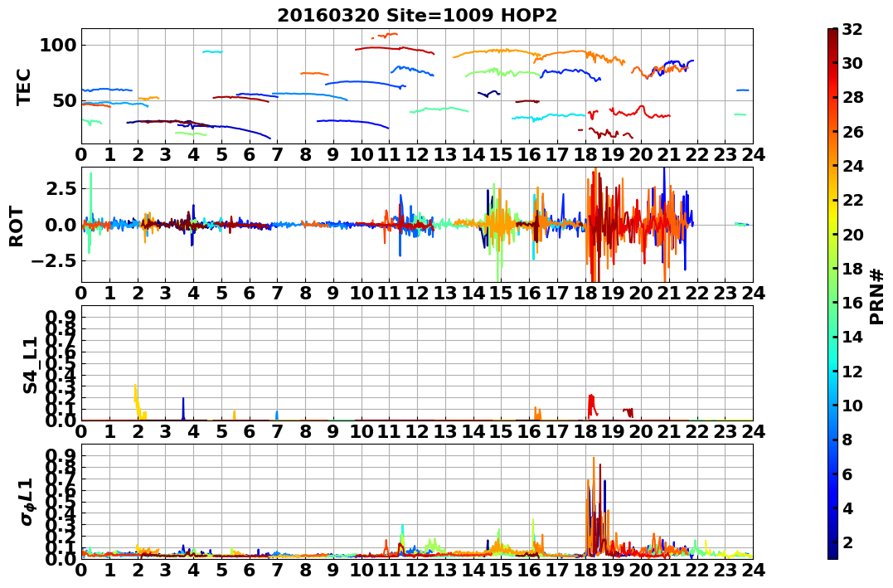Click the colorbar tick label 20
The width and height of the screenshot is (893, 588).
[x=852, y=234]
